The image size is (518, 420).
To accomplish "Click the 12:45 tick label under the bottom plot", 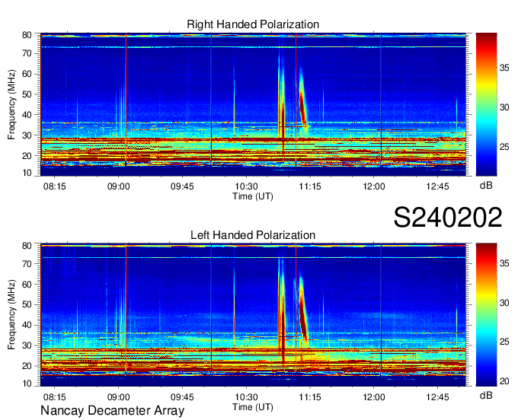I will click(x=438, y=397).
